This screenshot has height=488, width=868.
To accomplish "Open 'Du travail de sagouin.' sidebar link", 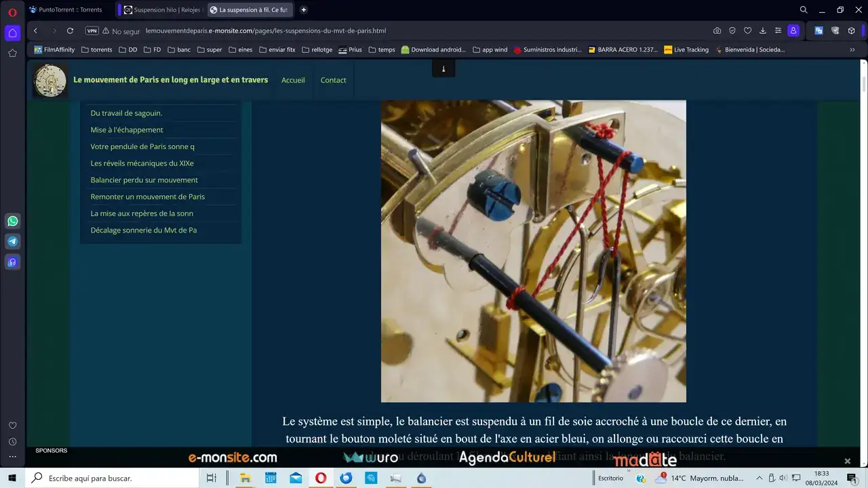I will [126, 113].
